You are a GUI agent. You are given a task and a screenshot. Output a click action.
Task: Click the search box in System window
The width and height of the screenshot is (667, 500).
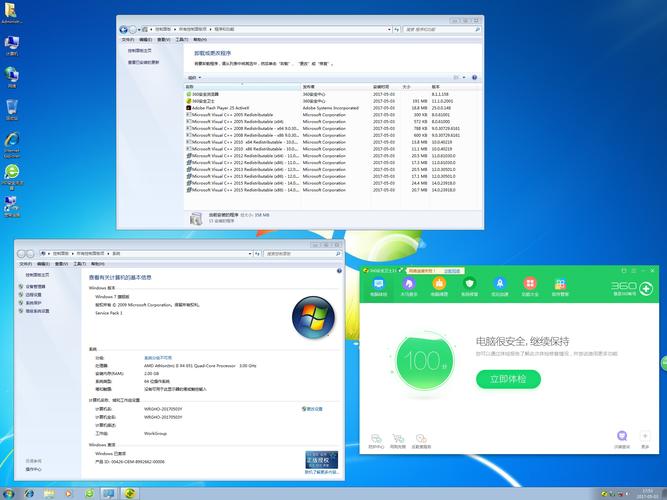click(x=302, y=254)
